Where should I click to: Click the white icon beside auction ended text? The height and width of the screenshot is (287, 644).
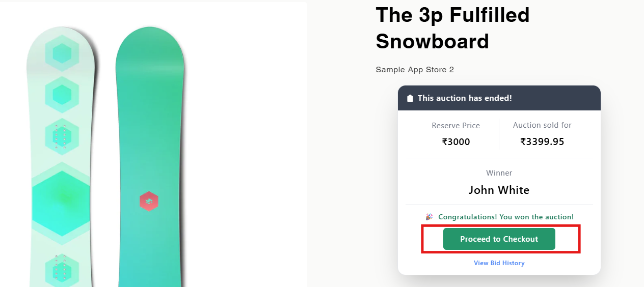[410, 98]
